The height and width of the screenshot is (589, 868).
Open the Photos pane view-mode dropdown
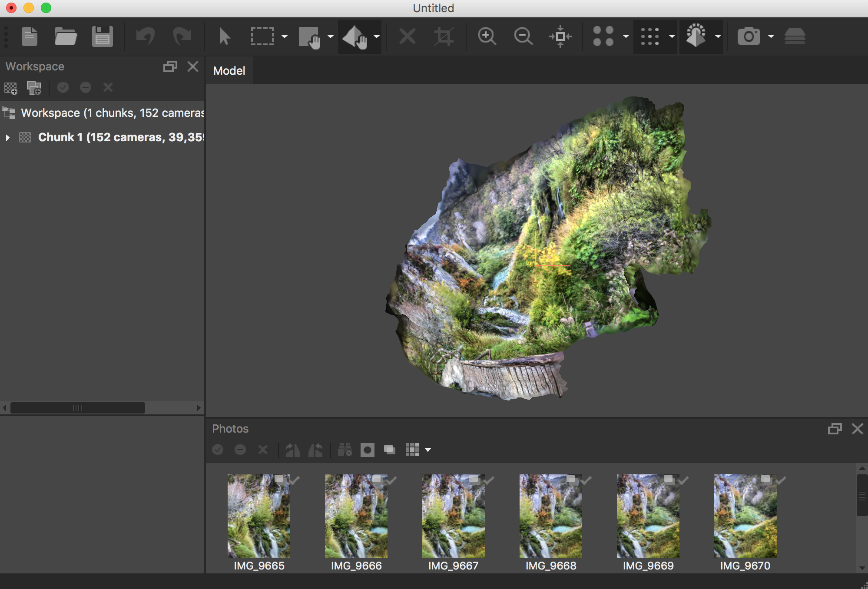[x=428, y=450]
